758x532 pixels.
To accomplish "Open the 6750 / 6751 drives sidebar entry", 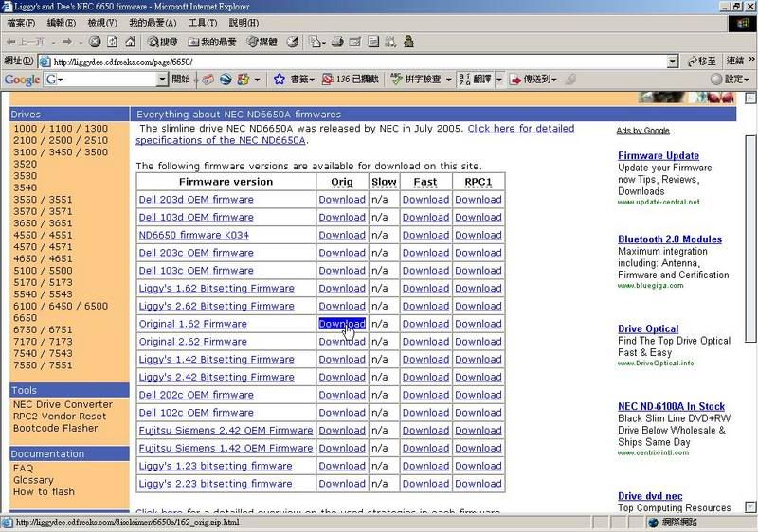I will (43, 329).
